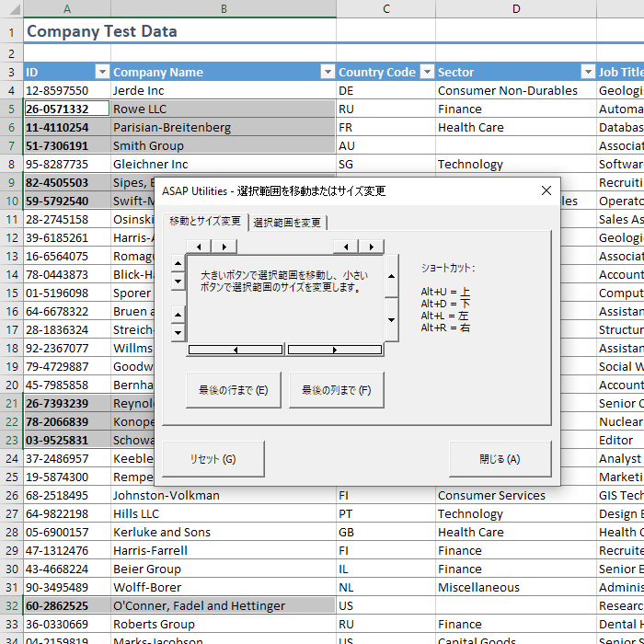The image size is (644, 644).
Task: Click cell with ID 12-8597550
Action: 67,90
